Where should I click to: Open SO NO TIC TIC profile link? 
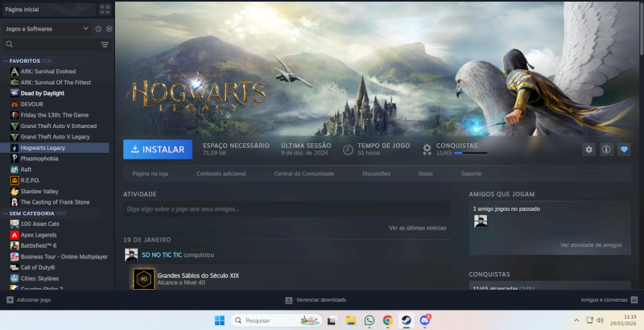pos(162,255)
